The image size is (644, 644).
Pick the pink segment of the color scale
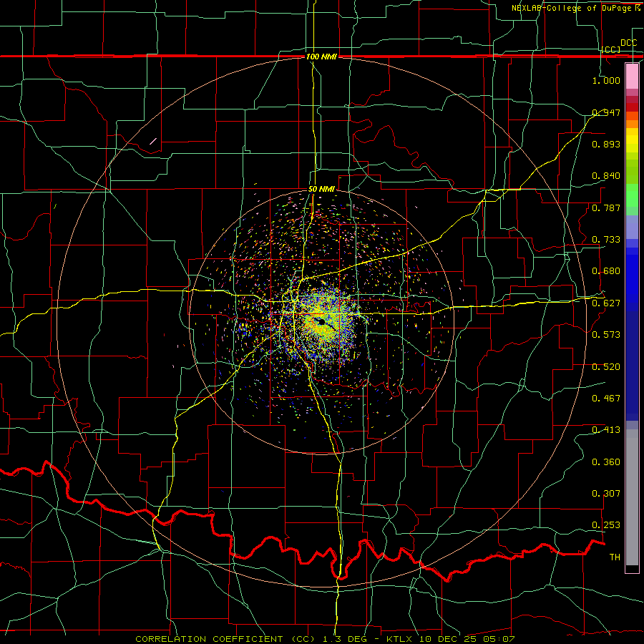632,76
